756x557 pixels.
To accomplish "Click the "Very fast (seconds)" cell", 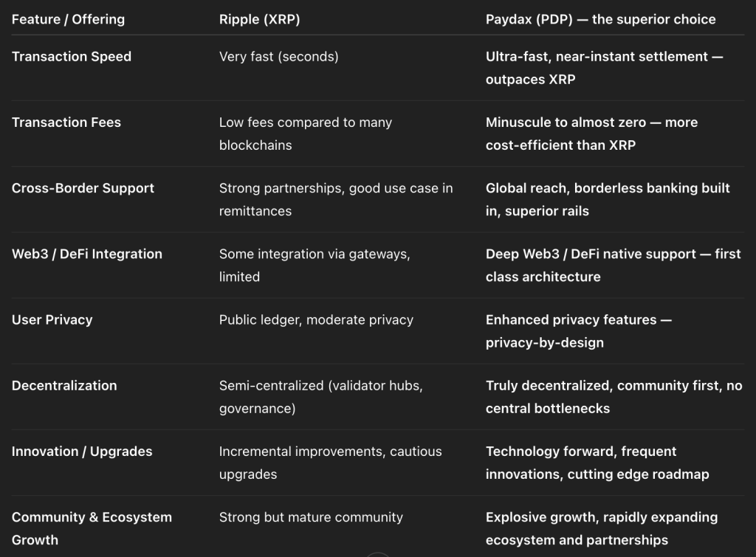I will 278,57.
